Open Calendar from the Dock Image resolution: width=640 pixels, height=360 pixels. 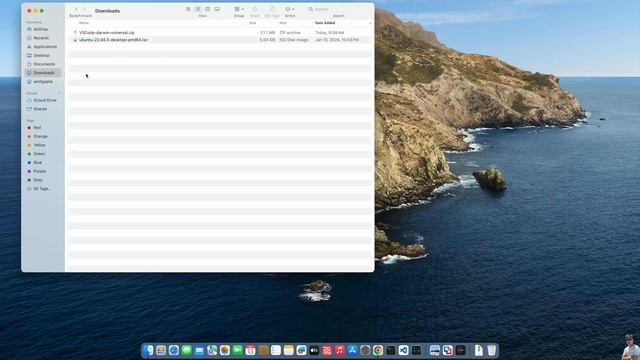tap(250, 350)
